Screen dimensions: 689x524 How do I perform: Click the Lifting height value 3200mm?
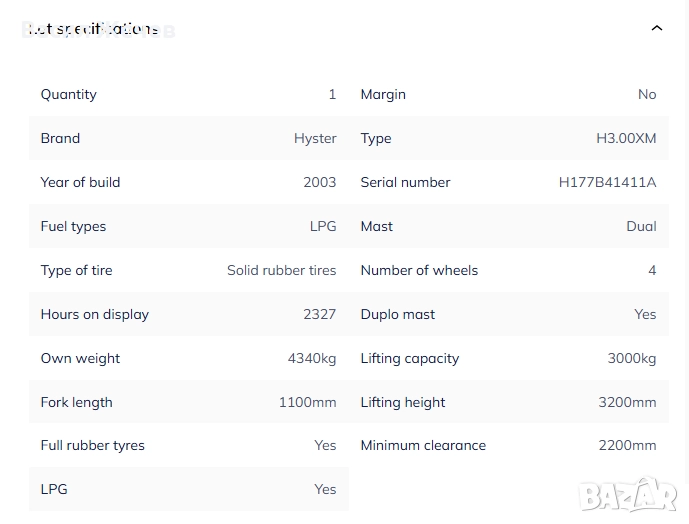(x=627, y=402)
